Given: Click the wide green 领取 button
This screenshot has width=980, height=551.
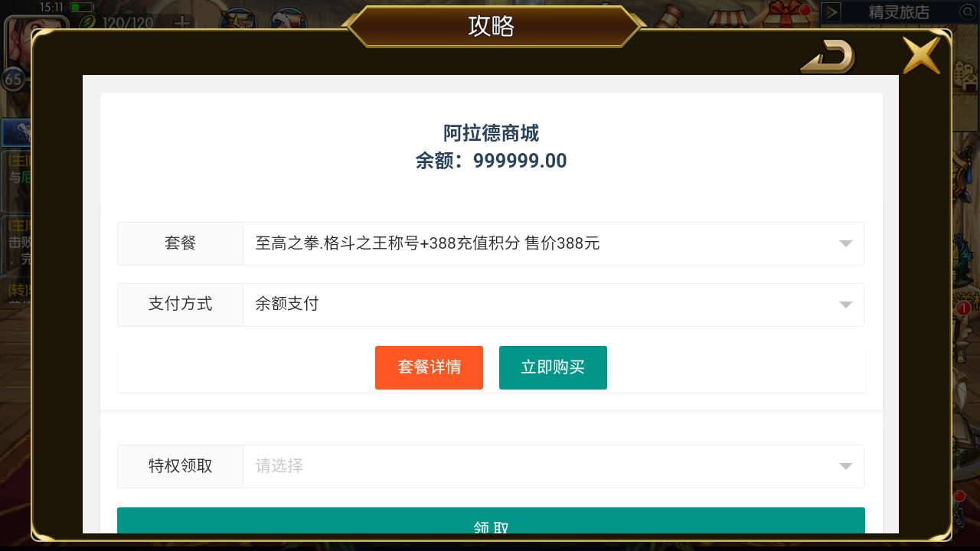Looking at the screenshot, I should pos(491,521).
